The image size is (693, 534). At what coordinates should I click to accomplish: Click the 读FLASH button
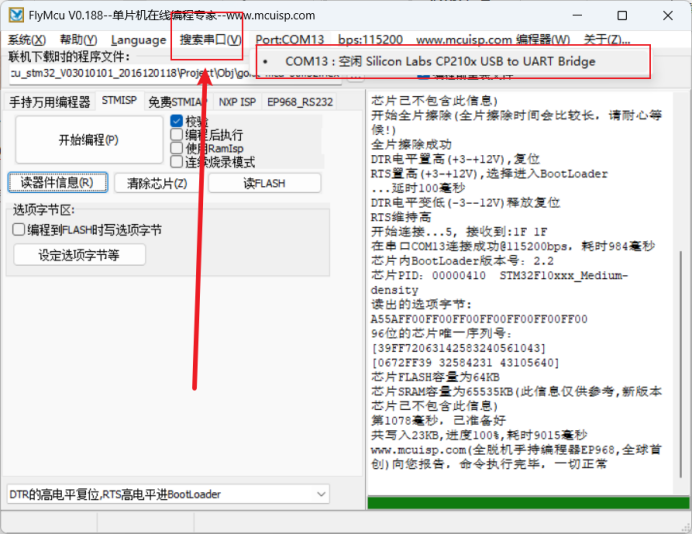tap(264, 183)
